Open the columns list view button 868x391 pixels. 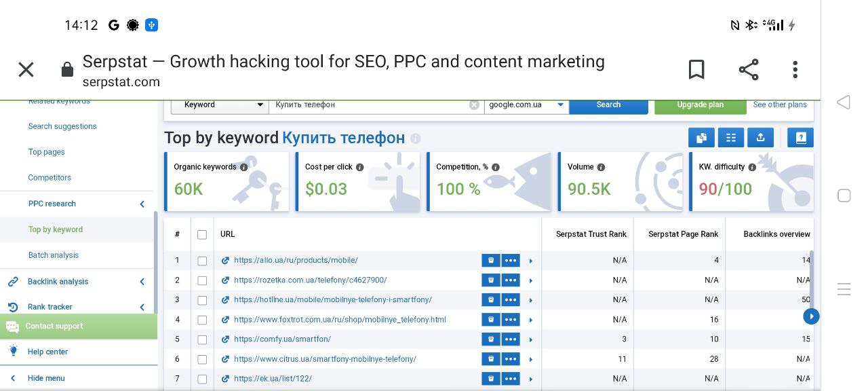click(x=731, y=137)
